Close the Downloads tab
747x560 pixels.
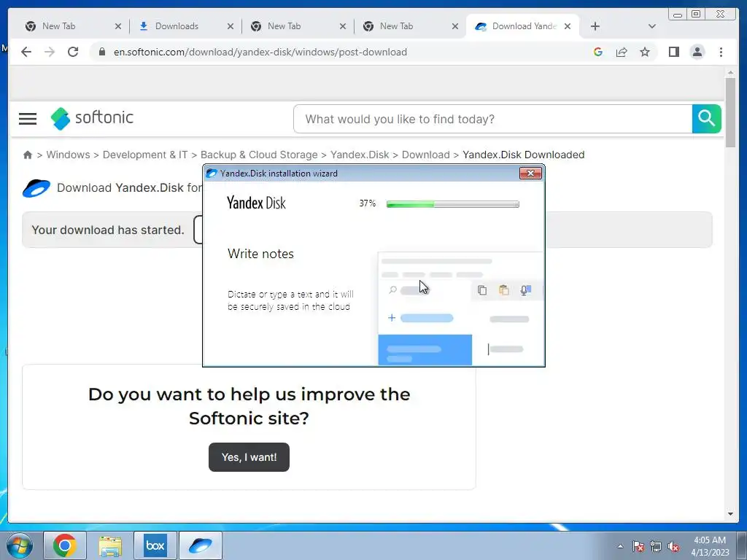[x=230, y=26]
